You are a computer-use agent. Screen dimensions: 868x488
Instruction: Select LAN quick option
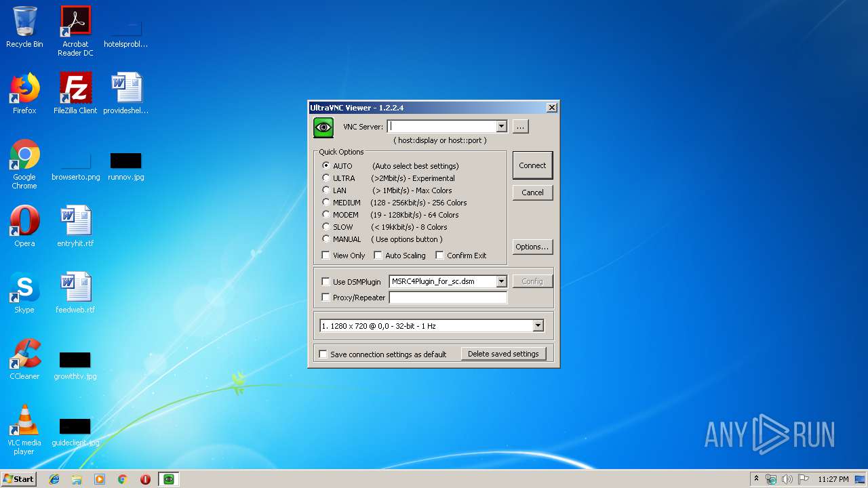point(326,190)
